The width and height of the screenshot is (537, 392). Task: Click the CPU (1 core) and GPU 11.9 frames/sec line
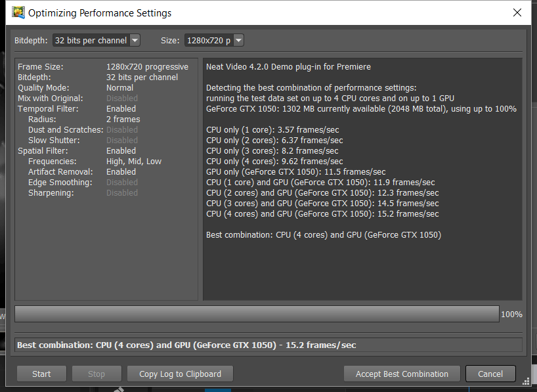(320, 183)
